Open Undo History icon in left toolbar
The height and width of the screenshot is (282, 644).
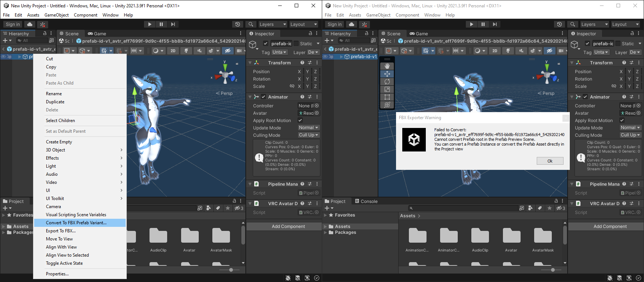click(x=238, y=24)
